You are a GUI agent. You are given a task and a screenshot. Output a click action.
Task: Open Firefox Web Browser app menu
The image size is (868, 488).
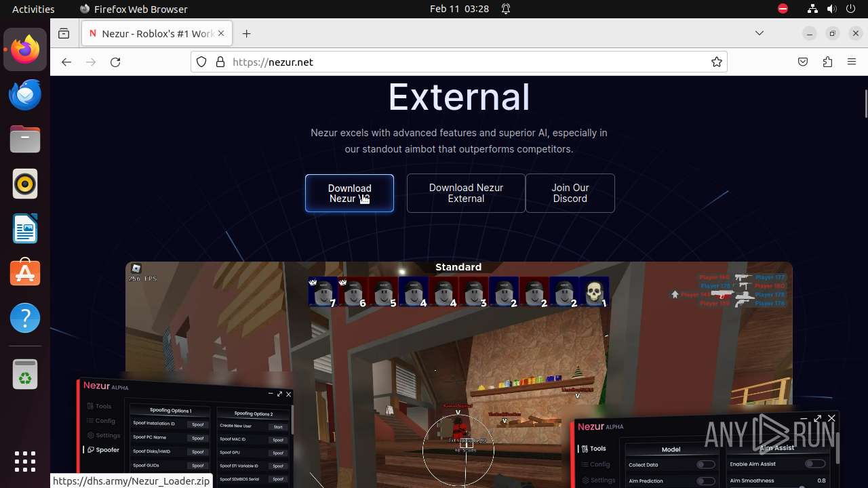(133, 9)
